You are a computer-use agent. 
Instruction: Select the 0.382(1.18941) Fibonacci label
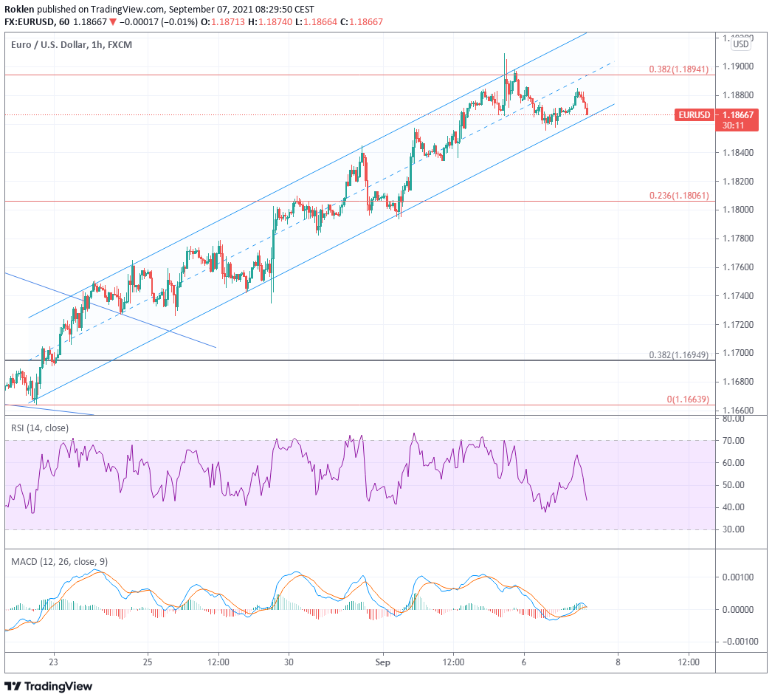coord(679,69)
